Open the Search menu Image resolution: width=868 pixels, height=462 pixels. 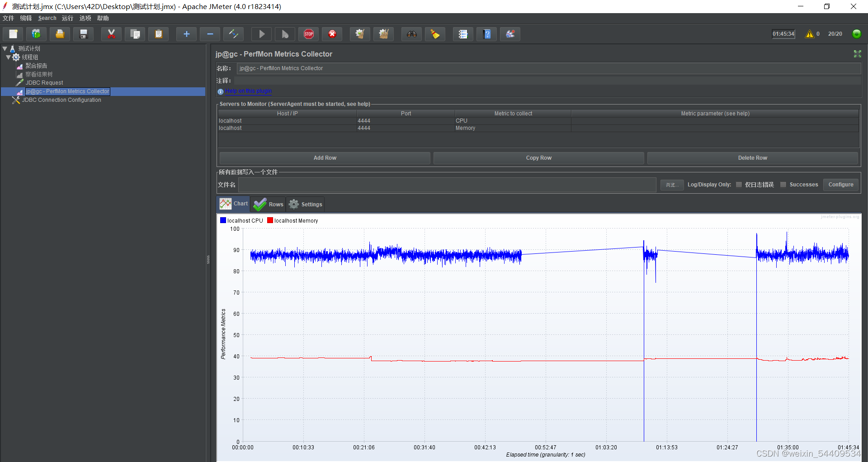(x=47, y=18)
